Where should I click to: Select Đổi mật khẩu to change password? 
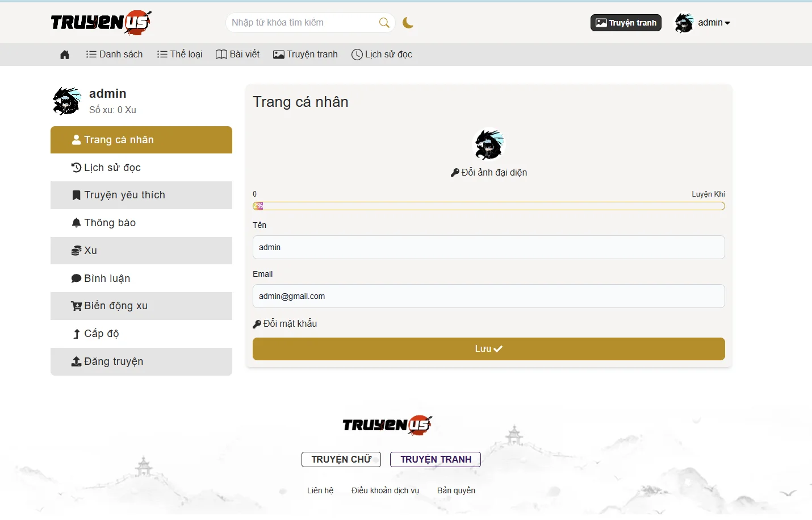click(x=285, y=323)
